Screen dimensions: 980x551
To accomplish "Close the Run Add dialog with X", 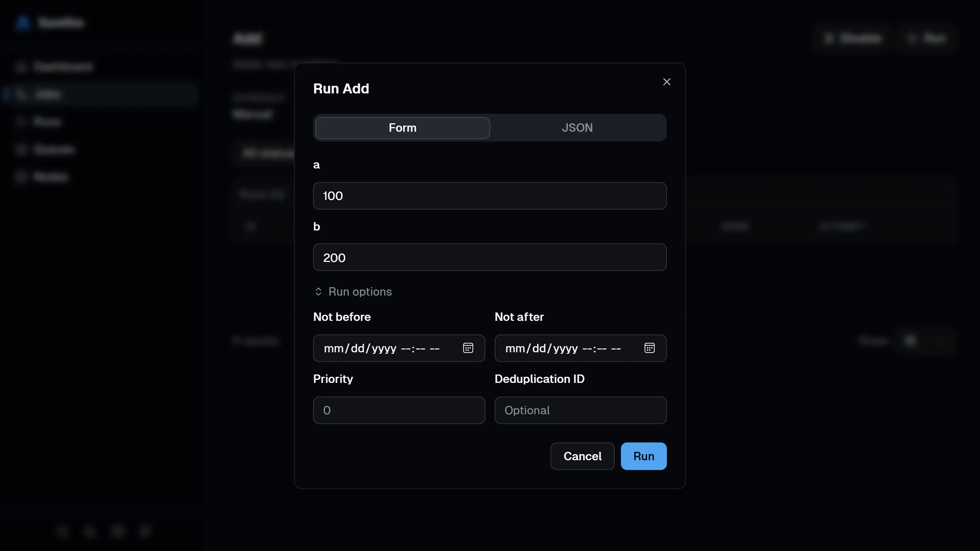I will [666, 82].
